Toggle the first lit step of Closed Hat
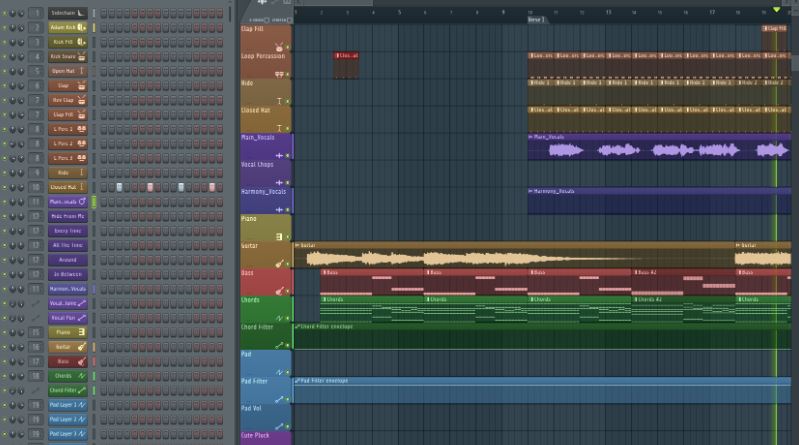The image size is (799, 445). pos(119,187)
